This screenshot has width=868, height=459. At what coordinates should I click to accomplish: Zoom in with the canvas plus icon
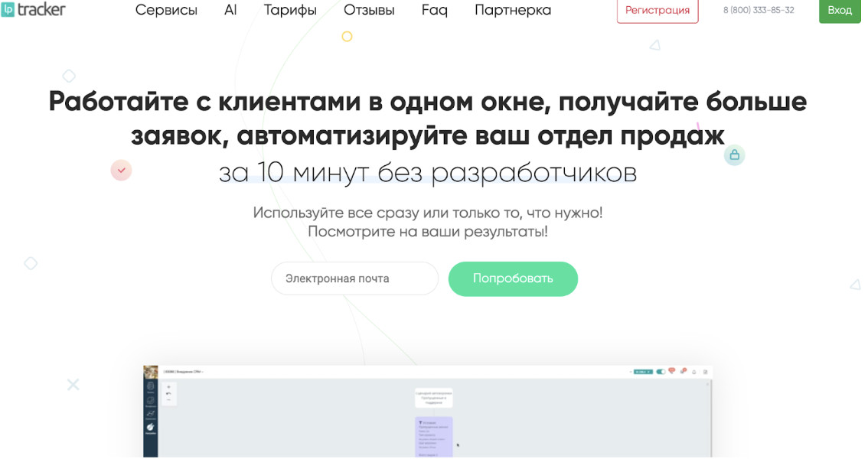point(169,387)
